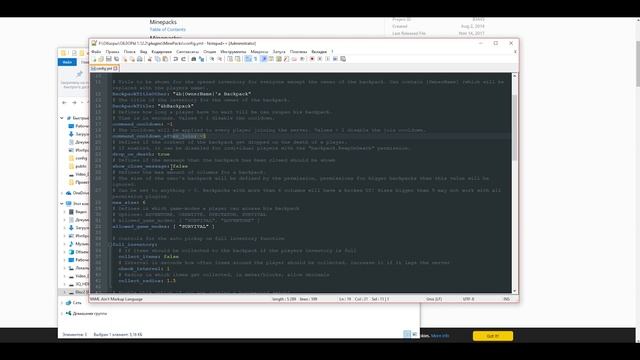Open the Вкладки menu
Screen dimensions: 640x360
click(x=319, y=52)
